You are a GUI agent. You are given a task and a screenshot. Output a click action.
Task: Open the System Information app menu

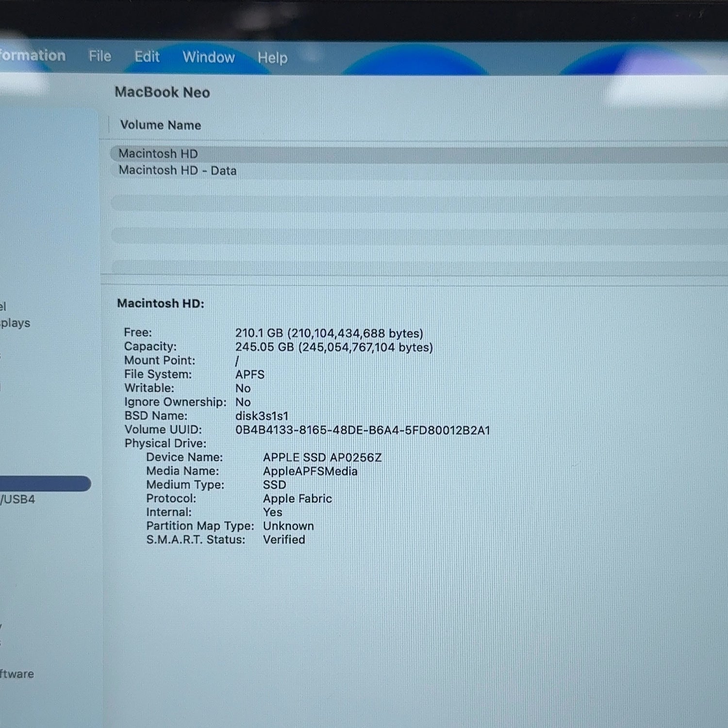point(33,55)
